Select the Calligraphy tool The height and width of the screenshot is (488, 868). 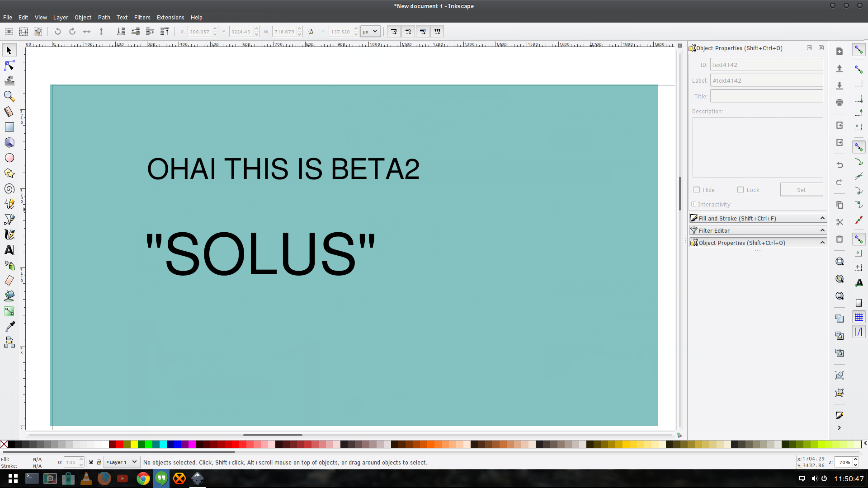pos(9,235)
